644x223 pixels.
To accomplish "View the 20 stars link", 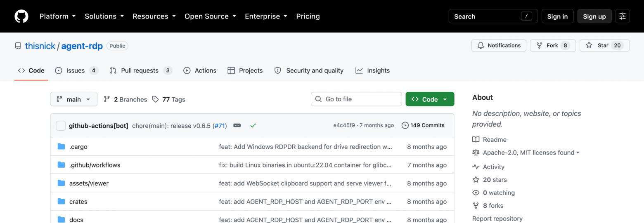I will click(x=490, y=180).
